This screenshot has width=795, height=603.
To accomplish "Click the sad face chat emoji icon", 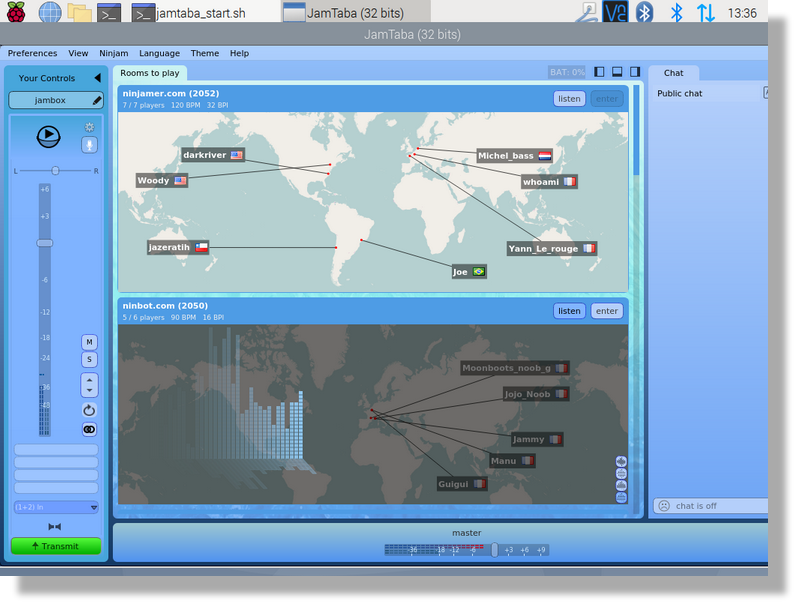I will (664, 506).
